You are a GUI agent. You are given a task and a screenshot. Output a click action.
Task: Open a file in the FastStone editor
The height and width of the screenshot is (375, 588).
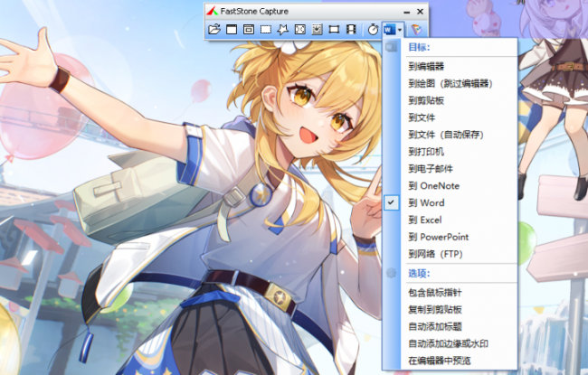[x=214, y=29]
